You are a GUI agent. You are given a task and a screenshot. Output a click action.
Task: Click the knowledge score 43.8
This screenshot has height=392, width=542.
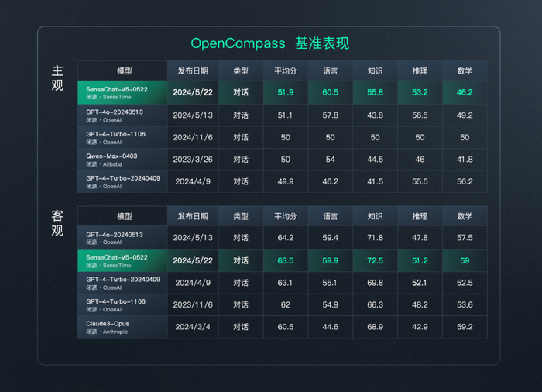coord(375,115)
